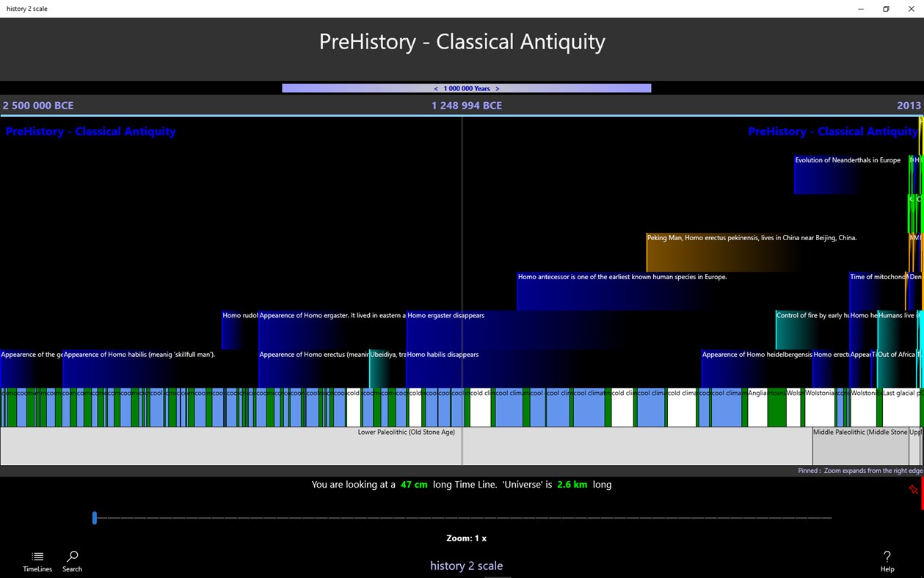
Task: Click the Appearance of Homo heidelbergensis event
Action: [x=749, y=364]
